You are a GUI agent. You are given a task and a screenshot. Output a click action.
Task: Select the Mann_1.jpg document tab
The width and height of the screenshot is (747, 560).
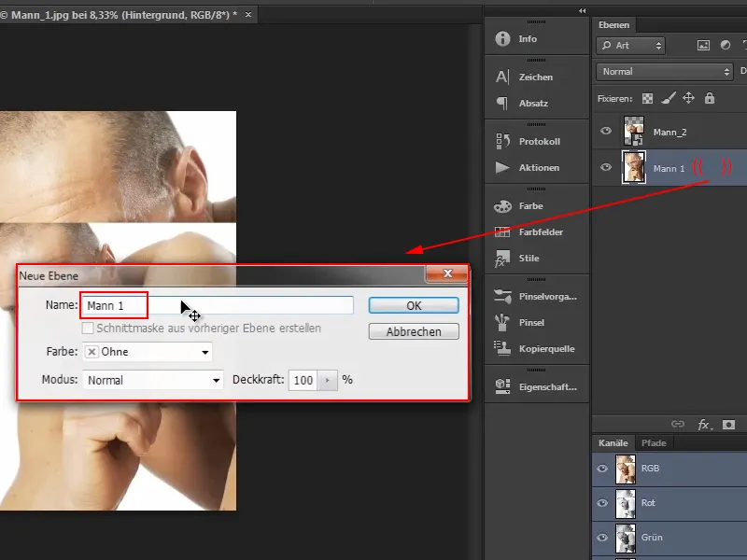(124, 15)
